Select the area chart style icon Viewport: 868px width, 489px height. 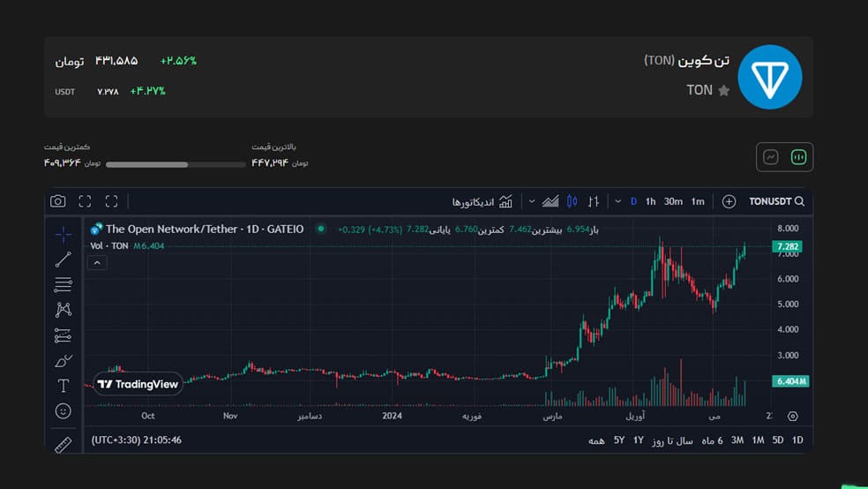[x=550, y=201]
